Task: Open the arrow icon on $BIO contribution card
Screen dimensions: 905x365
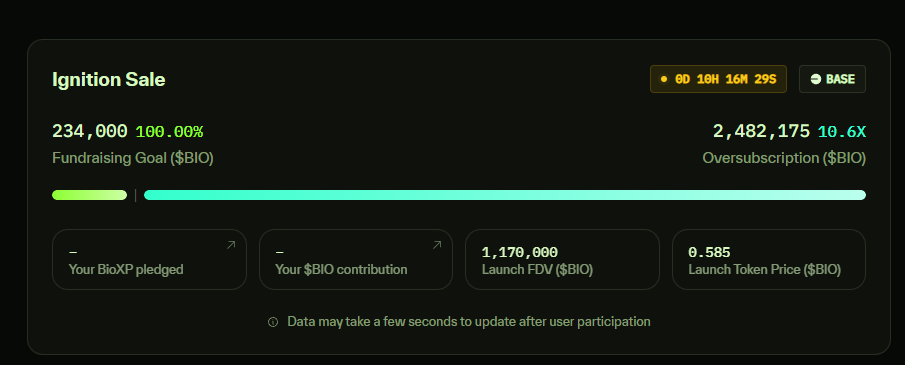Action: [437, 245]
